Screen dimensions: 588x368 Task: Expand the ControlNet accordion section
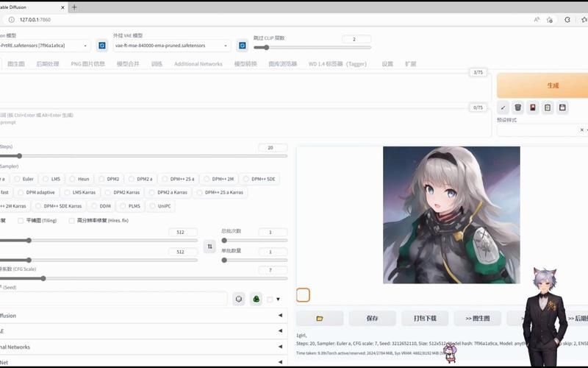(x=143, y=362)
